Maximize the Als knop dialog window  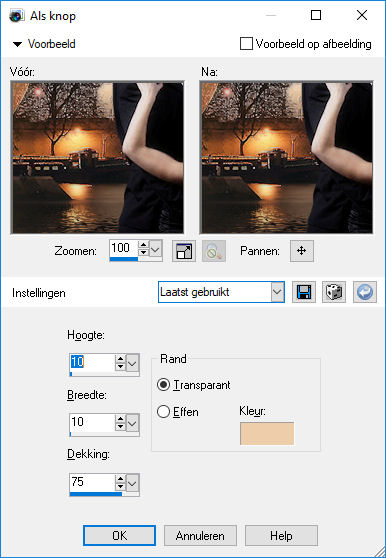point(316,15)
